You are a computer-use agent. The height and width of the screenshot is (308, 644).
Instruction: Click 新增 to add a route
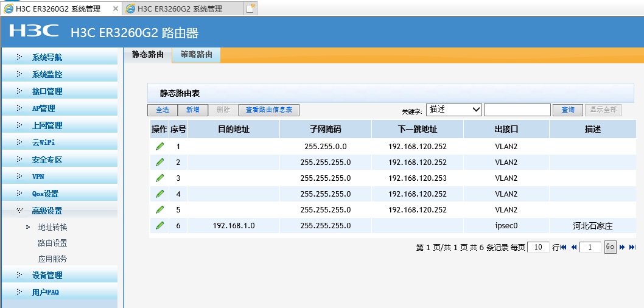192,110
